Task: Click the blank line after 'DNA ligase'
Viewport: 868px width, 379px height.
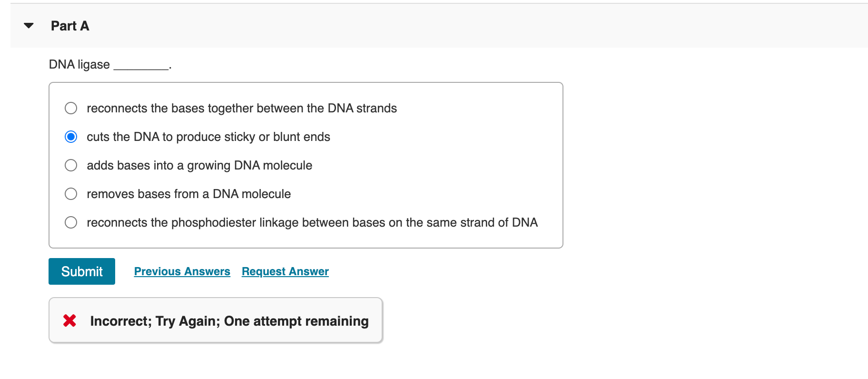Action: click(141, 66)
